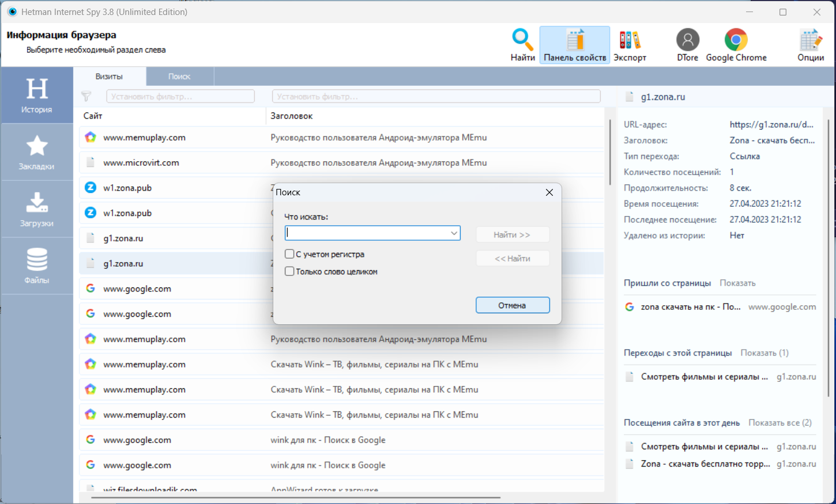
Task: Switch to the Визиты tab
Action: coord(109,77)
